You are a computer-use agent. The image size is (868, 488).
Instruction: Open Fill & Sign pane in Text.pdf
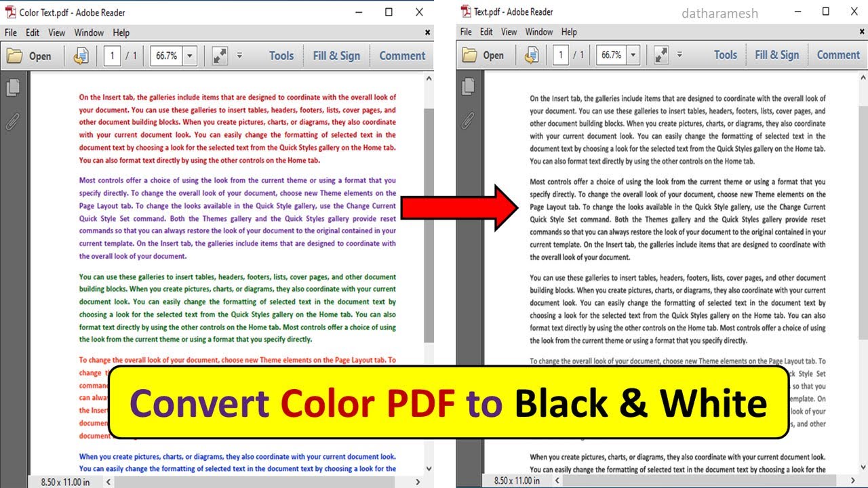pyautogui.click(x=777, y=55)
